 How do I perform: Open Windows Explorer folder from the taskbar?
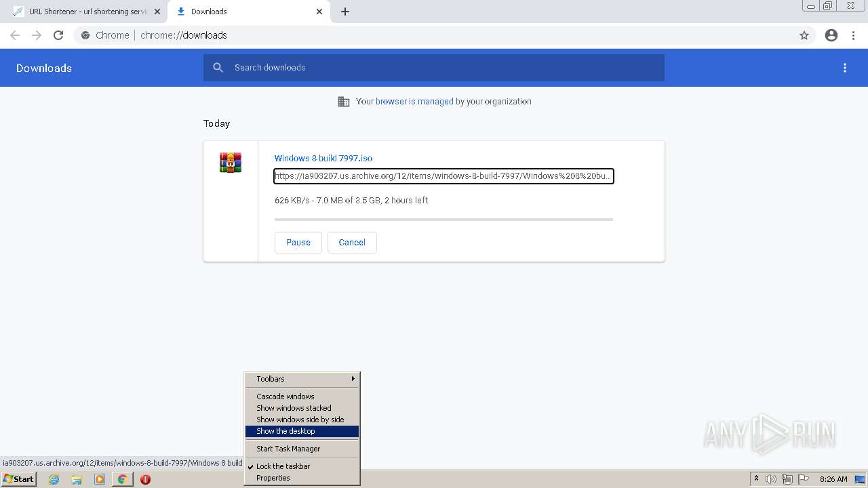tap(77, 479)
